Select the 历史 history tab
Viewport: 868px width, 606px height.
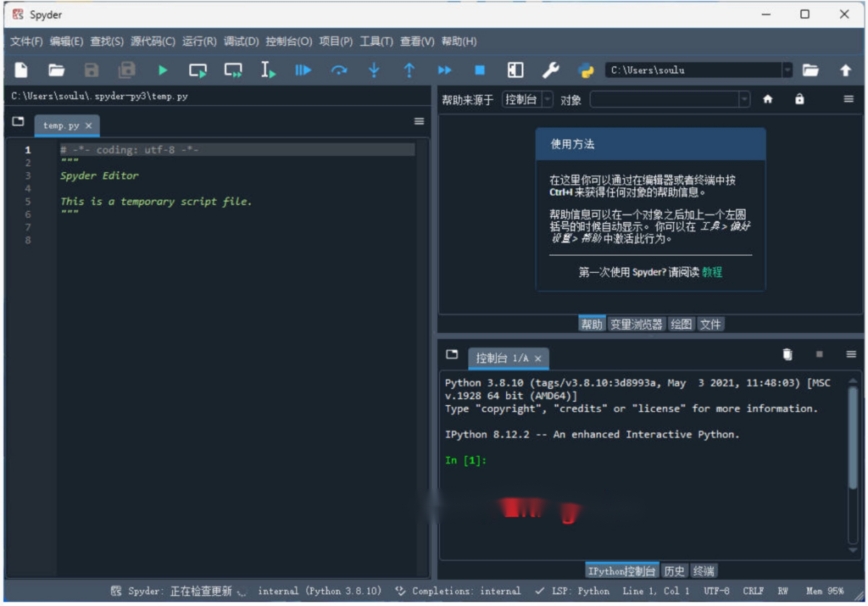[x=674, y=571]
